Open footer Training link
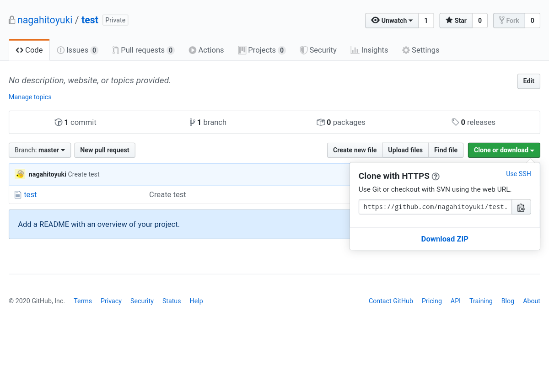The image size is (549, 392). [481, 301]
